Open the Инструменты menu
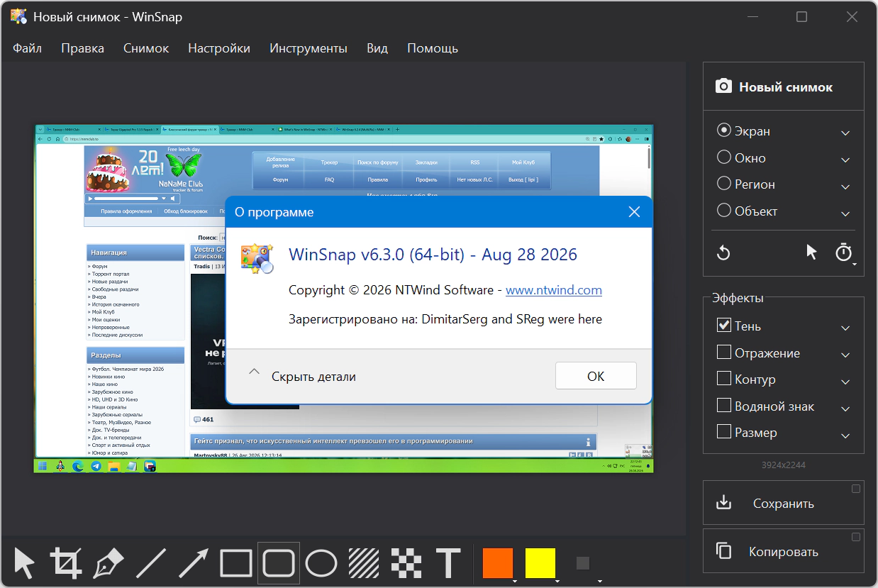 [x=309, y=48]
